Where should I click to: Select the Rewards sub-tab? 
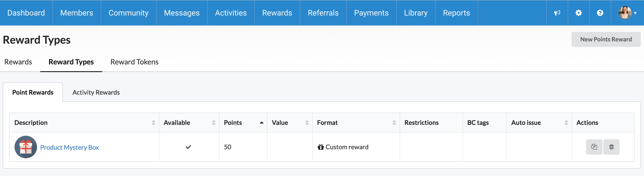click(18, 62)
